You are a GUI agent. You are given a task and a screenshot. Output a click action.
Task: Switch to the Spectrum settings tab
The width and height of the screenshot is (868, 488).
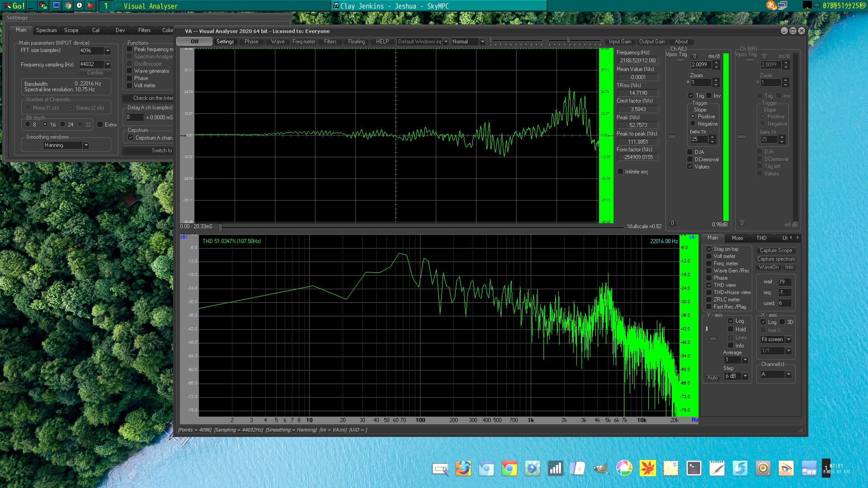click(46, 30)
